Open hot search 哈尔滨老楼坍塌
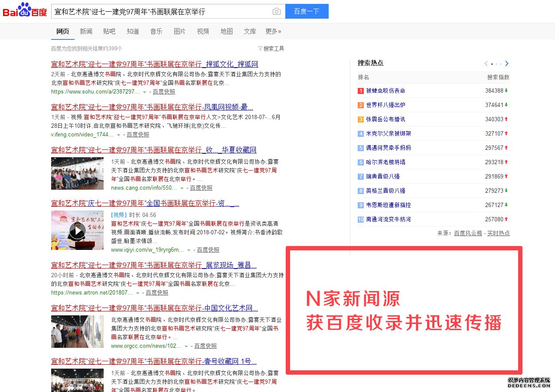Viewport: 555px width, 392px height. [x=386, y=162]
